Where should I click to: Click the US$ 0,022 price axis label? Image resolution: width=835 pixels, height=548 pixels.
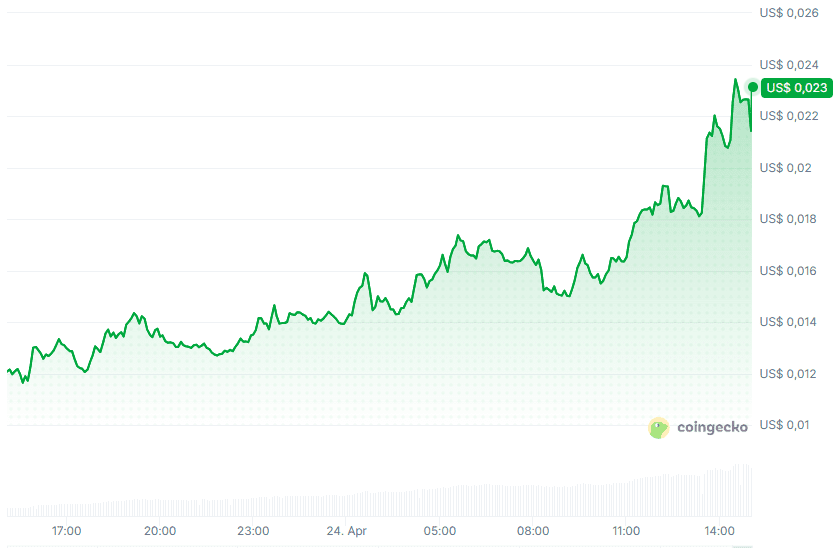coord(789,116)
